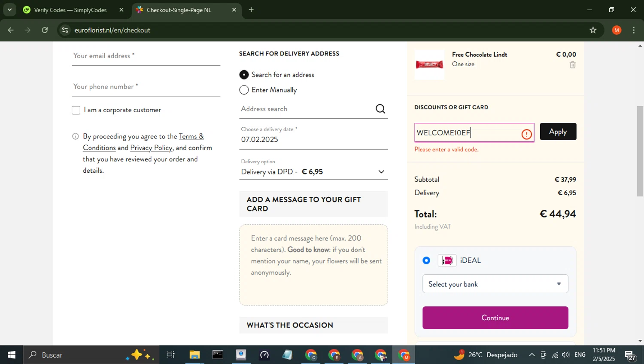Open Task View on the taskbar
Viewport: 644px width, 364px height.
tap(170, 355)
